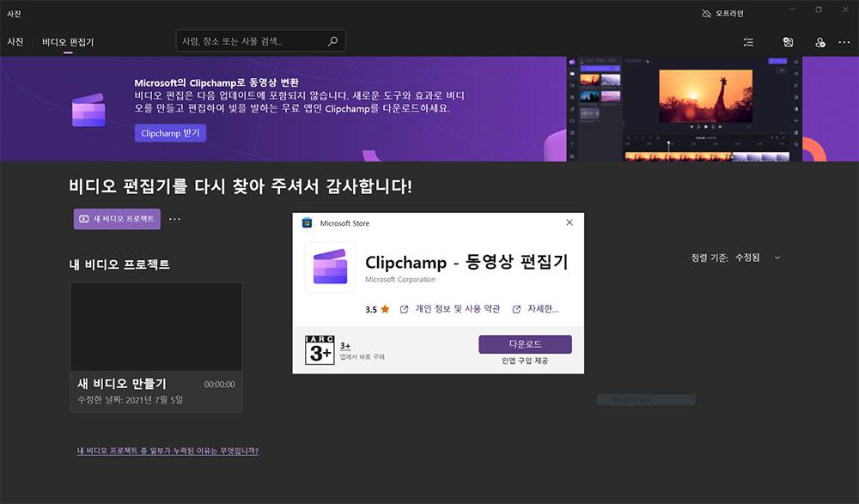The image size is (859, 504).
Task: Click the account person icon
Action: click(819, 42)
